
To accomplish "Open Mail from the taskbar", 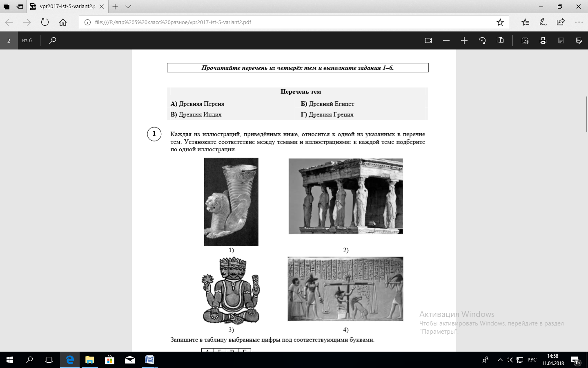I will [x=129, y=360].
